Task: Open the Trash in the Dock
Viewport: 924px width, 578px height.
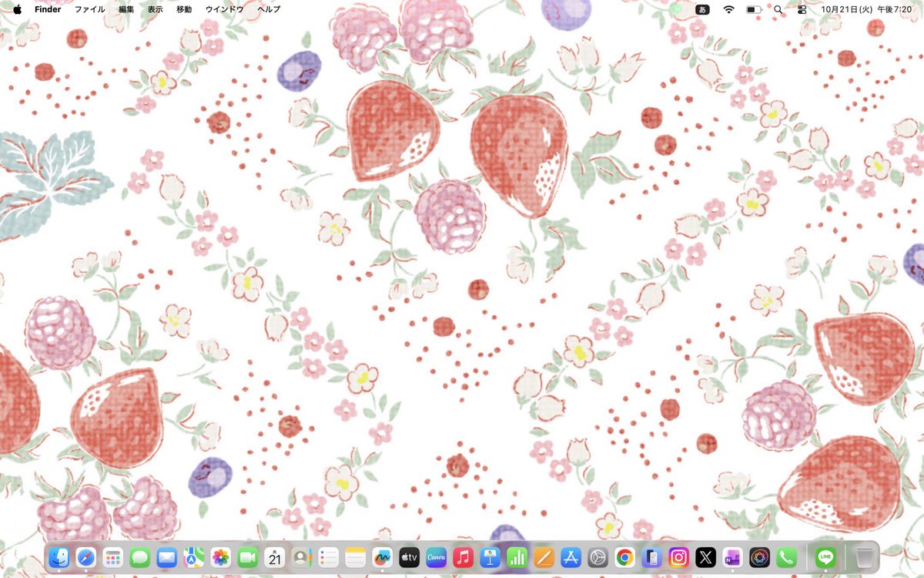Action: tap(865, 556)
